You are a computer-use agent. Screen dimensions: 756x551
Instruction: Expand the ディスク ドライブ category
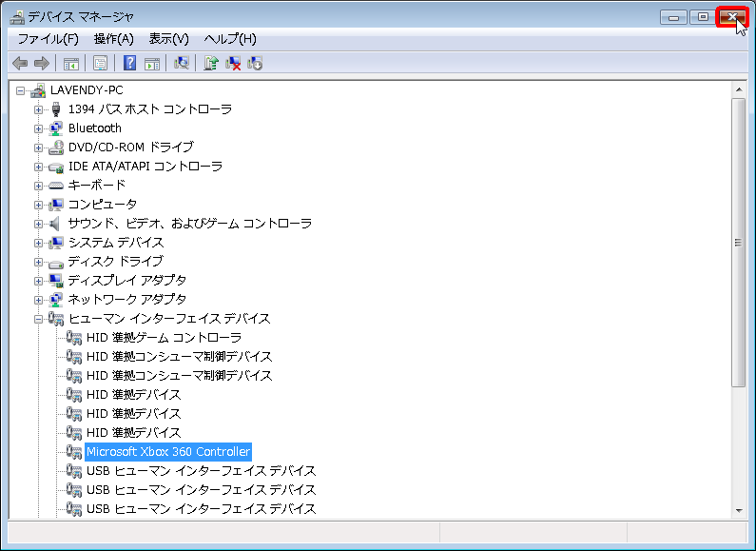pos(38,262)
